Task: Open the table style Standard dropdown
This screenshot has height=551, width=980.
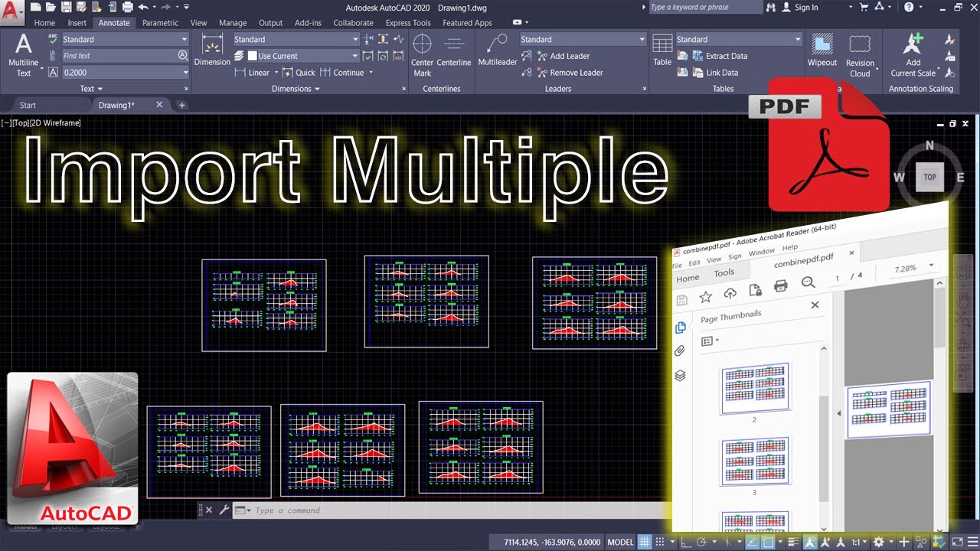Action: 738,39
